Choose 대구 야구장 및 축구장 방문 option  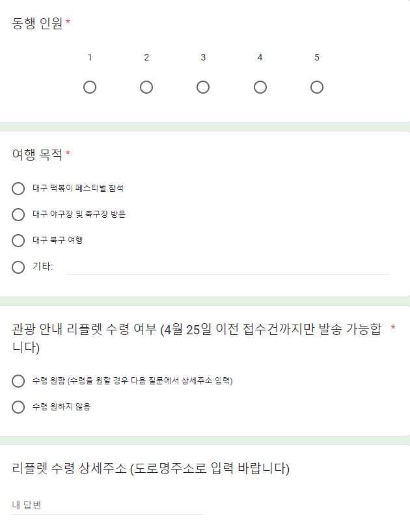(18, 215)
